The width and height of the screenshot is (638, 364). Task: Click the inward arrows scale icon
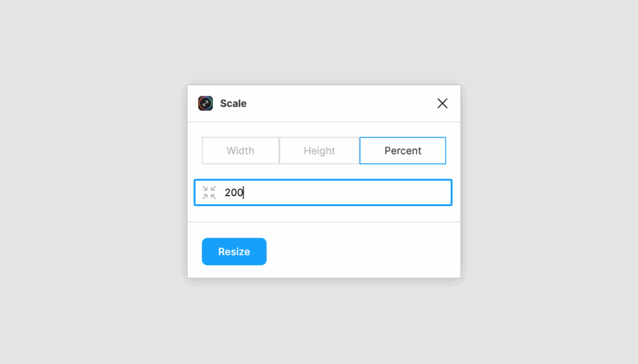coord(209,192)
